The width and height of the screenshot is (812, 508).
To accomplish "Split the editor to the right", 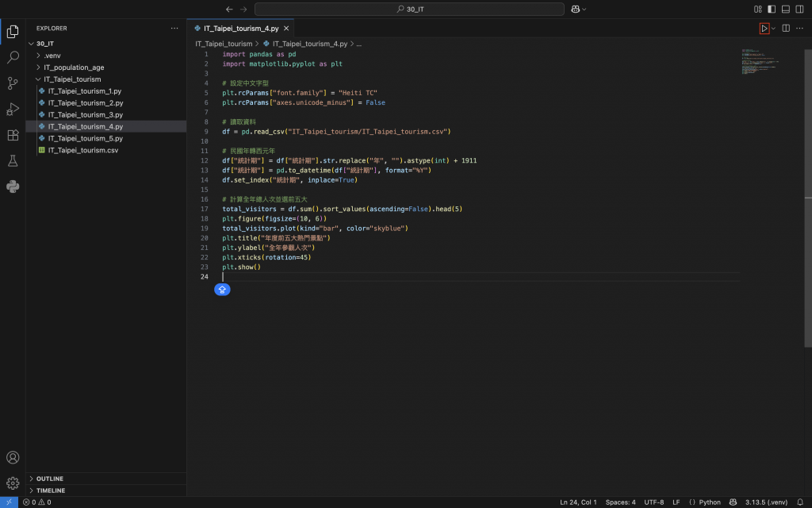I will 786,29.
